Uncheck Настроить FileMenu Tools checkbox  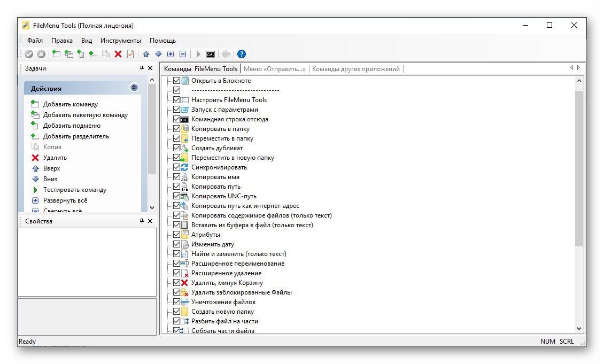coord(176,100)
